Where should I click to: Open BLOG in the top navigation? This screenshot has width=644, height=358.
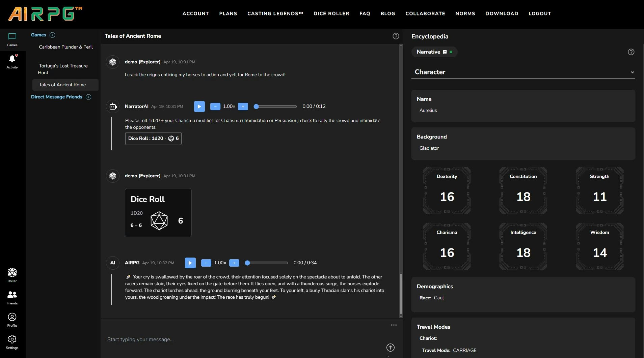[388, 13]
